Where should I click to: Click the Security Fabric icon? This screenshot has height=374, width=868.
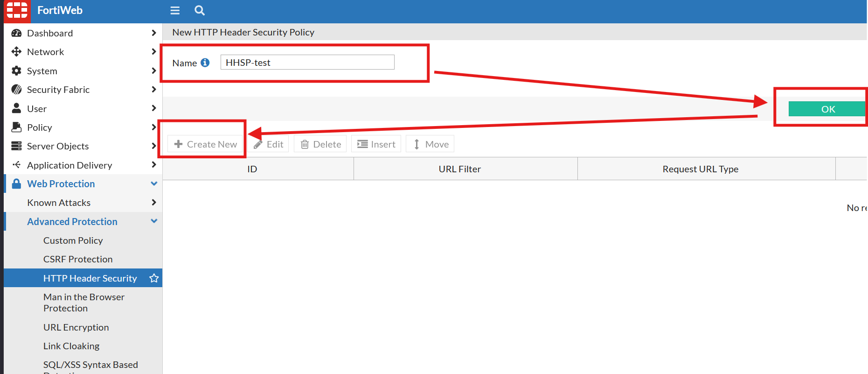16,90
